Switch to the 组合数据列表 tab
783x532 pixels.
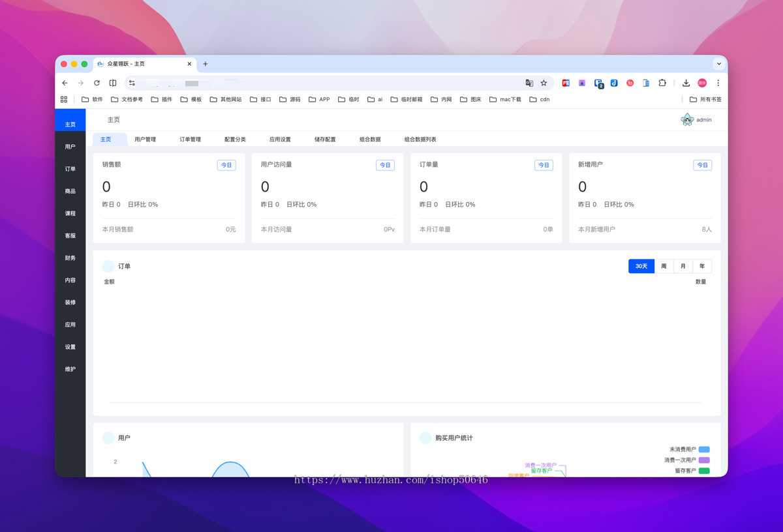click(420, 140)
